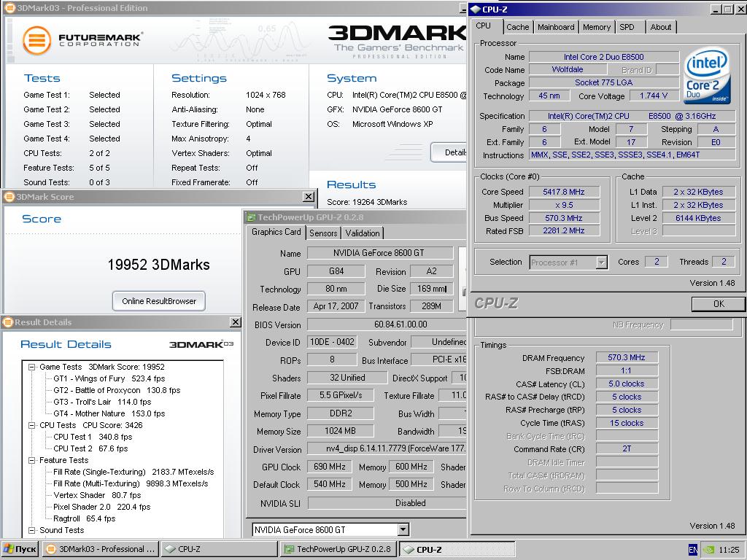The image size is (747, 560).
Task: Select CPU Test 1 340.8 fps row
Action: (x=93, y=437)
